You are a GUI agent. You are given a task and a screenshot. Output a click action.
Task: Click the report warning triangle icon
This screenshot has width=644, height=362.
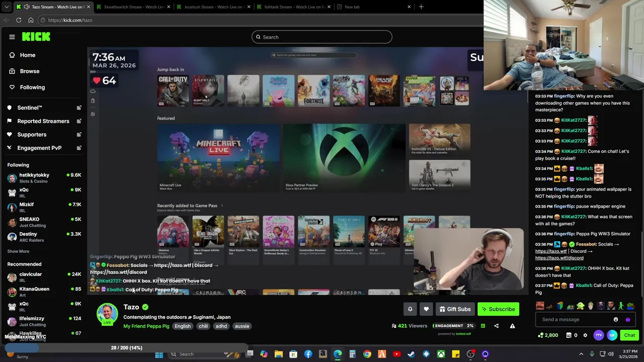coord(512,326)
